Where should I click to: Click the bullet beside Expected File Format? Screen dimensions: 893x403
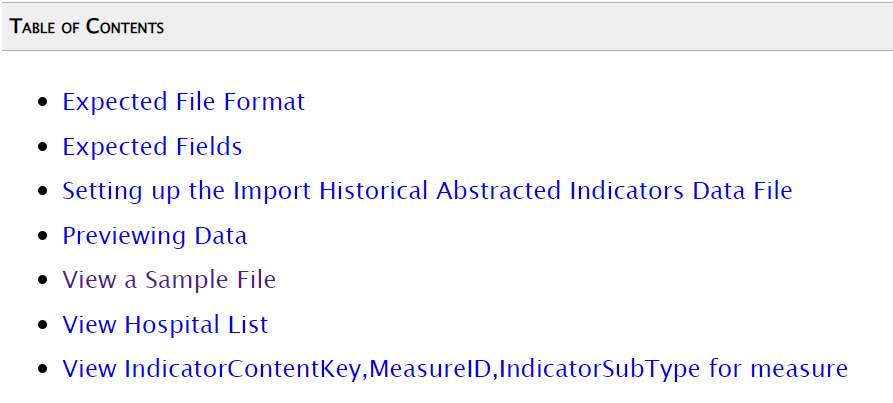click(x=42, y=102)
